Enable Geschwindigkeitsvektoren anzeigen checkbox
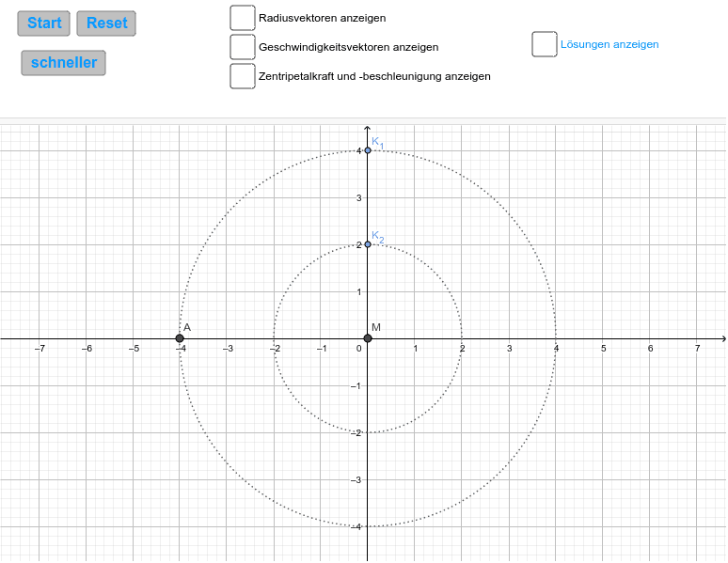 243,47
